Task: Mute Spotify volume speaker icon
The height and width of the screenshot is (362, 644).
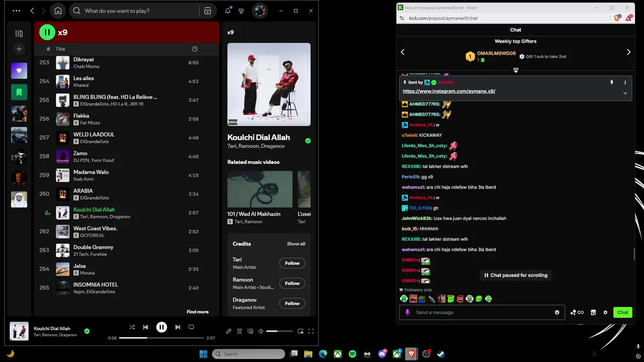Action: pos(261,331)
